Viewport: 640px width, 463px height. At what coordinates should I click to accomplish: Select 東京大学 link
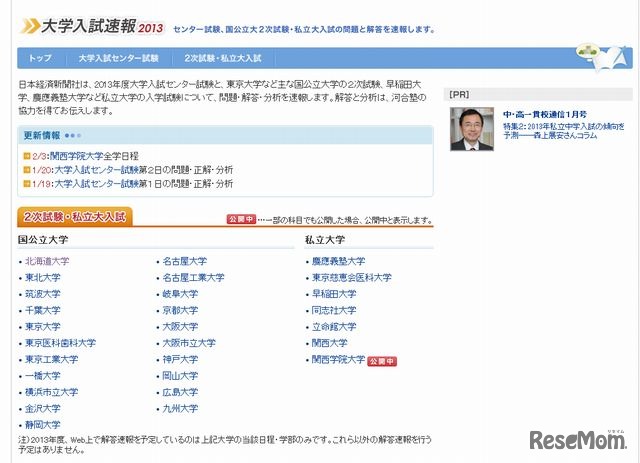click(42, 327)
